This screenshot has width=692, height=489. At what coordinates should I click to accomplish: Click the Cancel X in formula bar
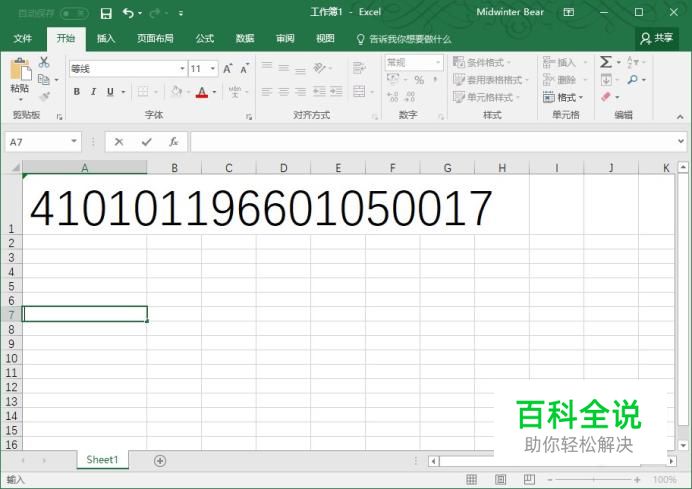coord(119,142)
